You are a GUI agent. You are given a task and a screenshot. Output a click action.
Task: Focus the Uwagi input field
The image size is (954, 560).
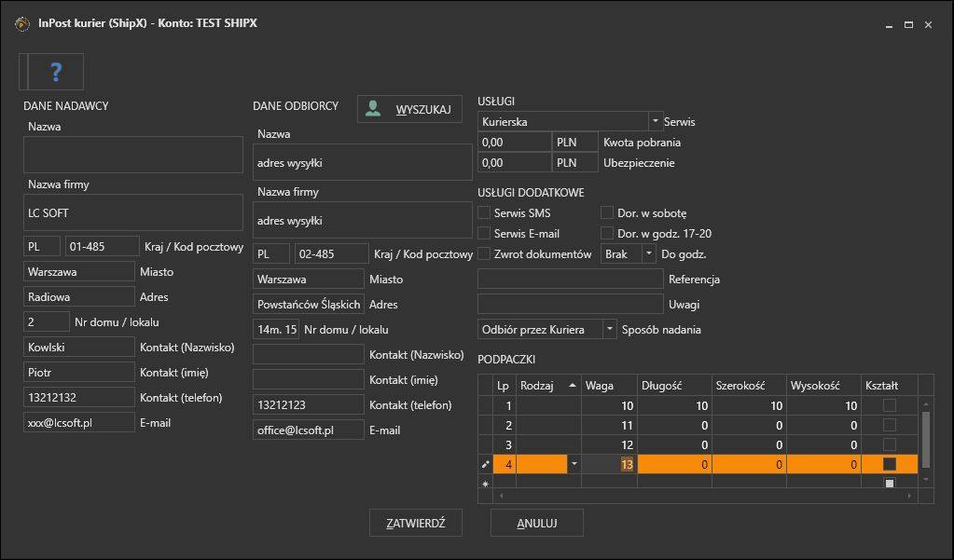click(x=571, y=304)
